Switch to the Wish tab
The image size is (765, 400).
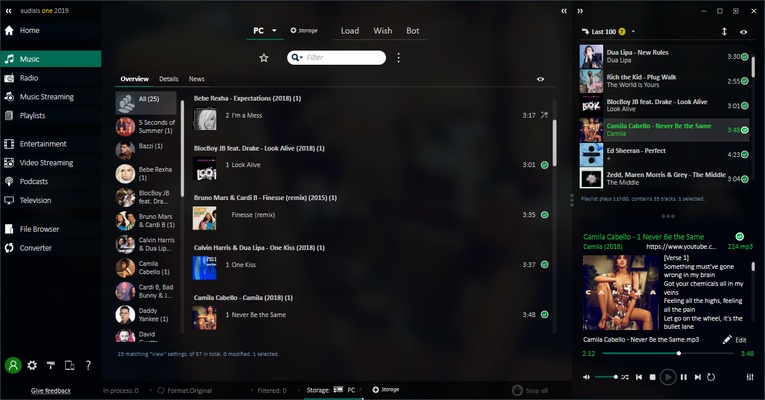tap(382, 31)
